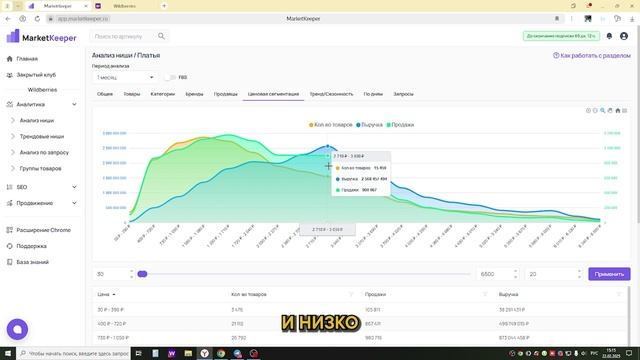Switch to the Тренд/Сезонность tab

(331, 94)
